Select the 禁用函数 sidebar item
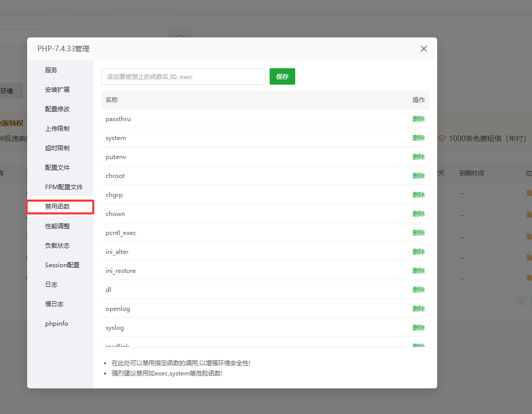 (x=57, y=207)
